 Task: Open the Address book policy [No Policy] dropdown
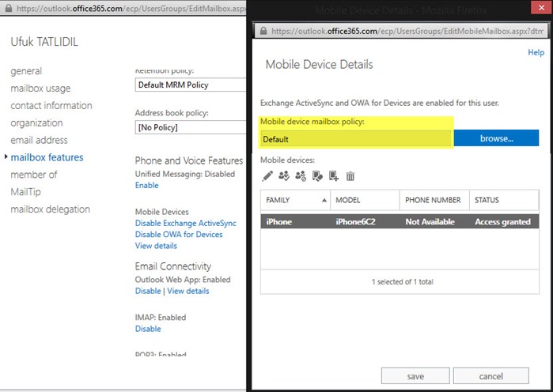(x=191, y=127)
